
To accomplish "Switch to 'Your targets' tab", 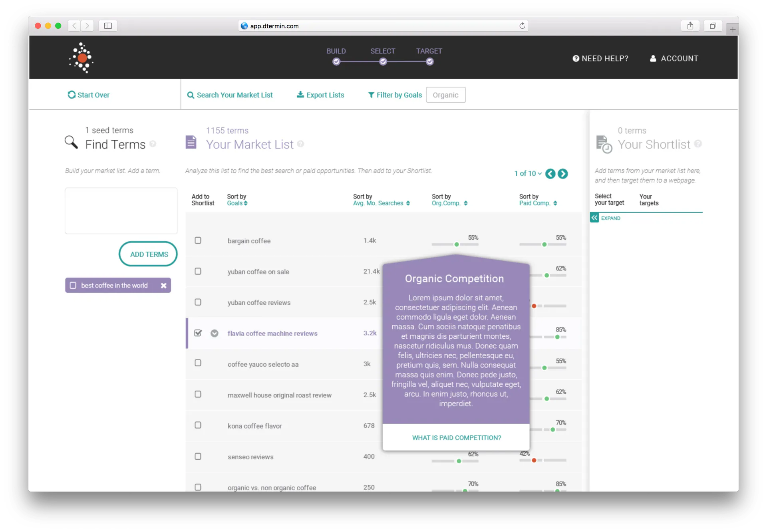I will (x=649, y=200).
